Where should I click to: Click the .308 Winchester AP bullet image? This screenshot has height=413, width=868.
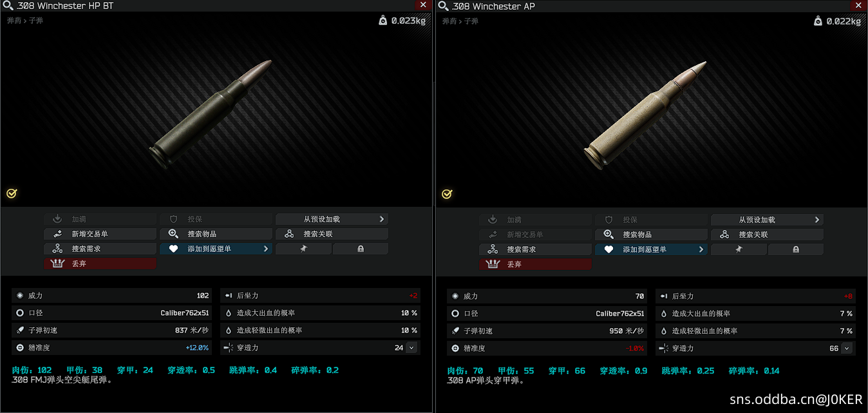click(645, 117)
